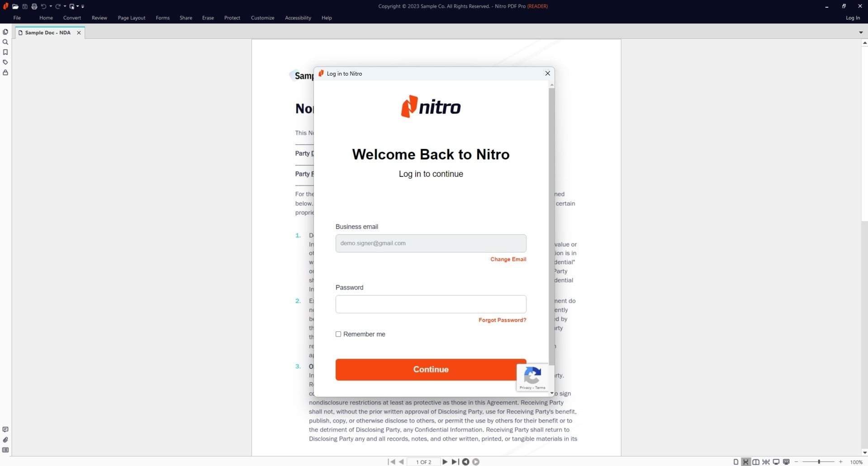Click the Previous View circle icon
Screen dimensions: 868x466
tap(465, 461)
